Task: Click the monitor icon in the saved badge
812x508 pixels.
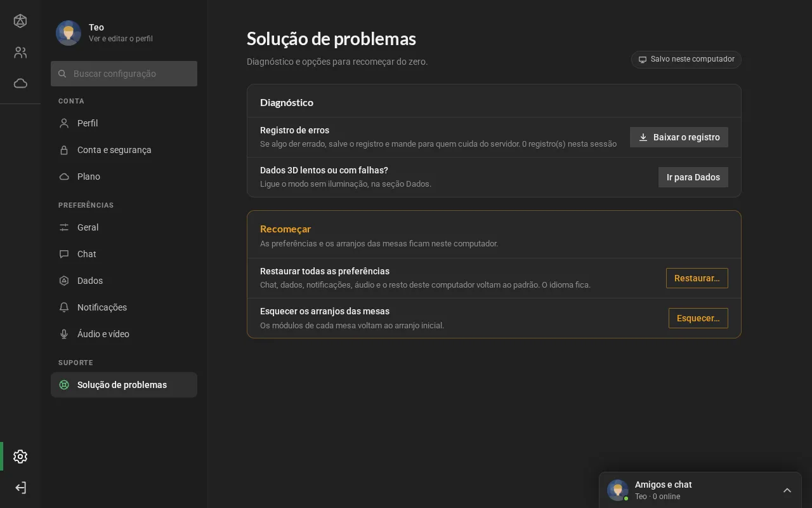Action: tap(643, 60)
